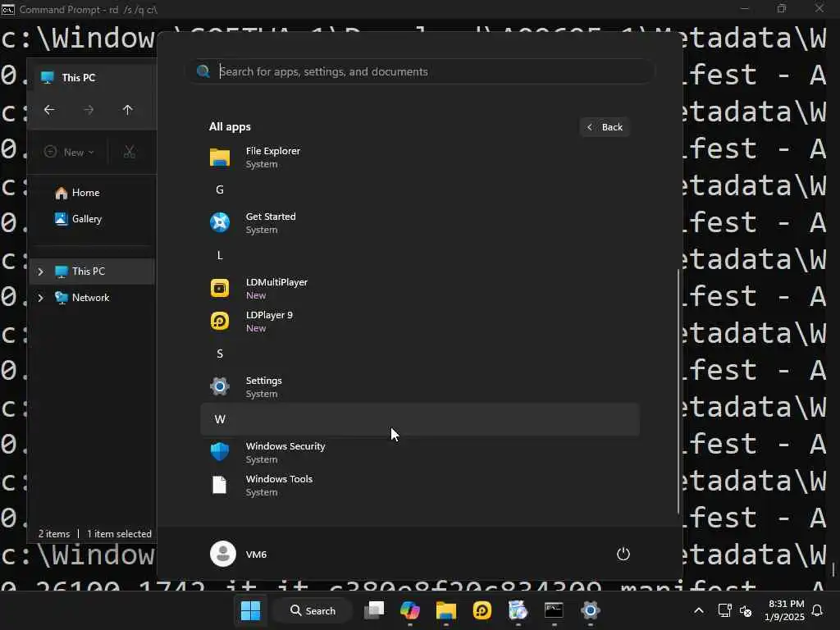Select Gallery in File Explorer sidebar
Screen dimensions: 840x630
[79, 218]
